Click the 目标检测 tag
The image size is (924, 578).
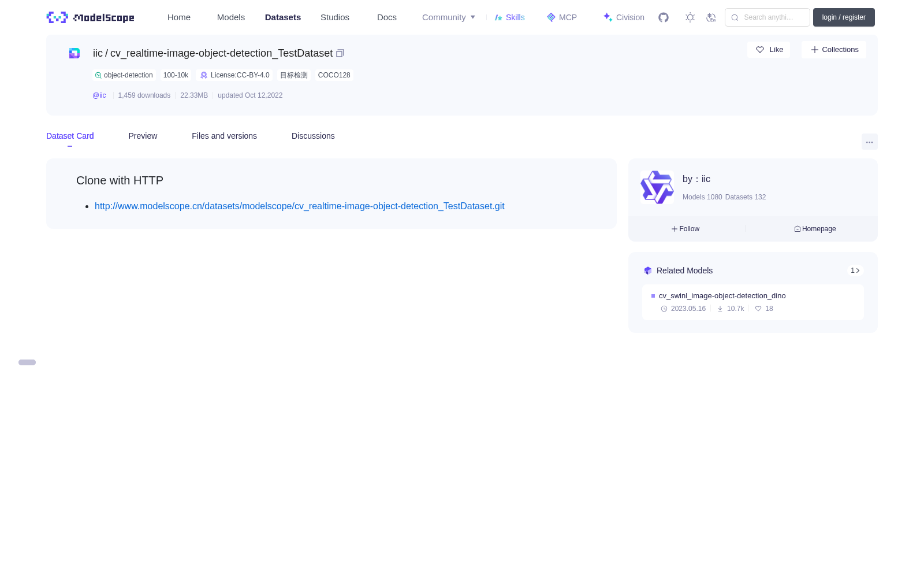point(294,75)
